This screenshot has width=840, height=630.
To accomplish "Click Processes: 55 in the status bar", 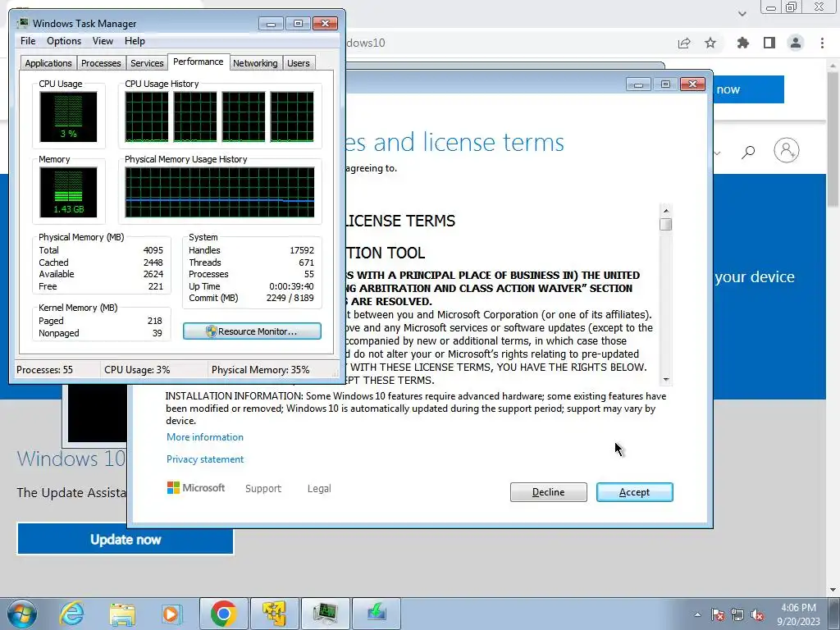I will point(44,370).
